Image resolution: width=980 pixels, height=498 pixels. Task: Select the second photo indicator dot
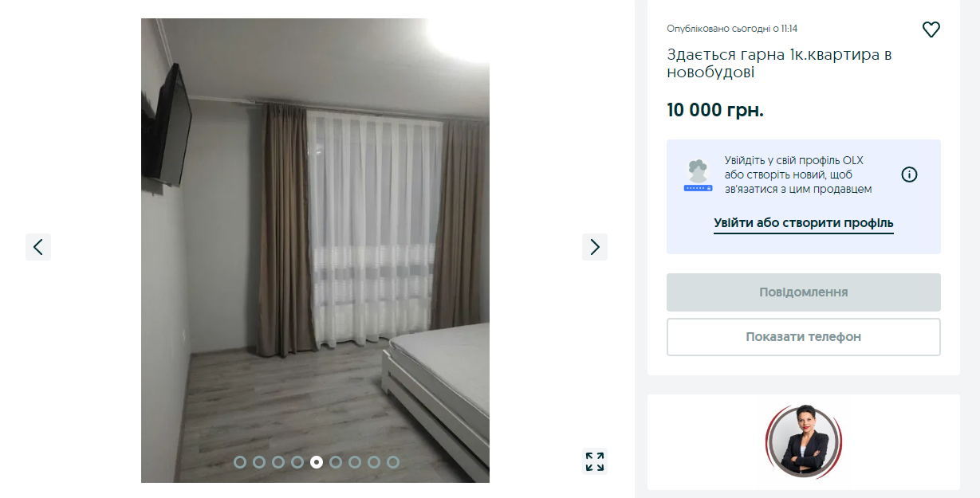(x=259, y=461)
